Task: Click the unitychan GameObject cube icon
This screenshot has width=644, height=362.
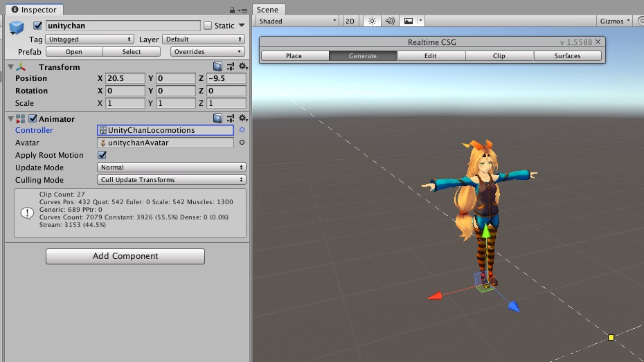Action: [x=17, y=27]
